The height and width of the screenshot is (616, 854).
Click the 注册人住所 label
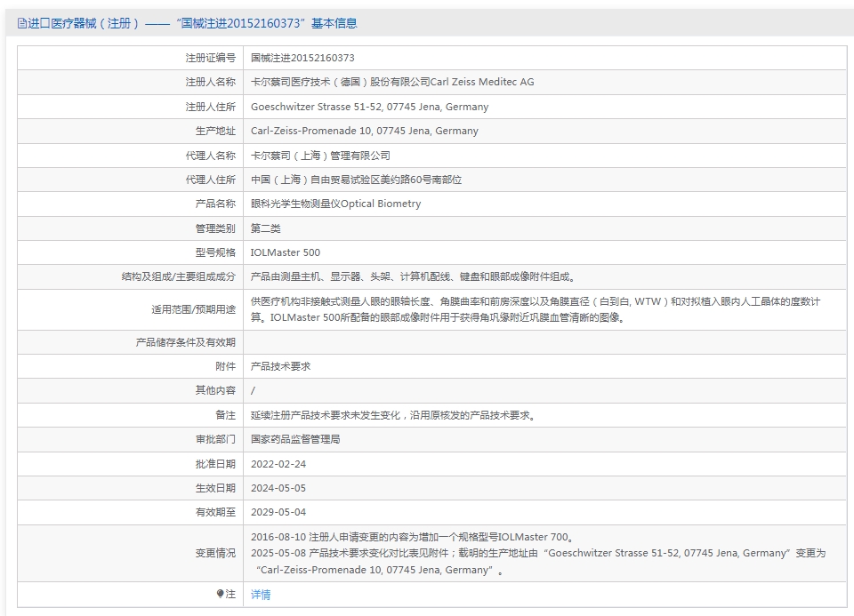(x=210, y=107)
